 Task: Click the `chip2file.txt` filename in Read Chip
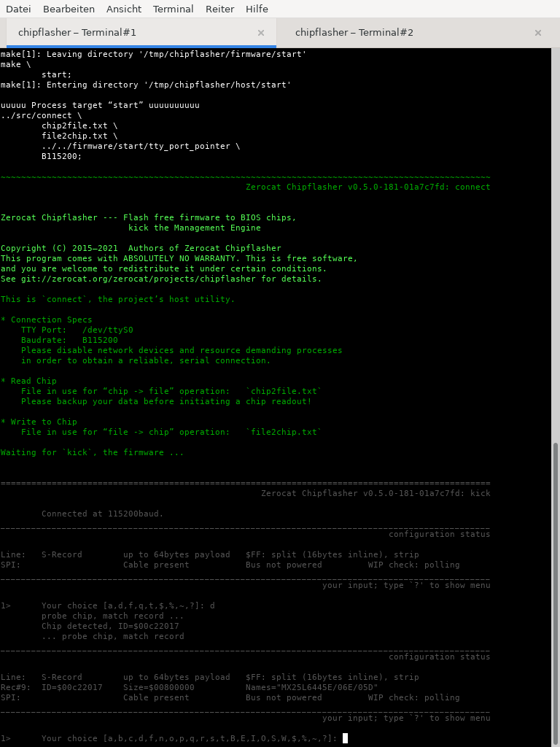284,391
